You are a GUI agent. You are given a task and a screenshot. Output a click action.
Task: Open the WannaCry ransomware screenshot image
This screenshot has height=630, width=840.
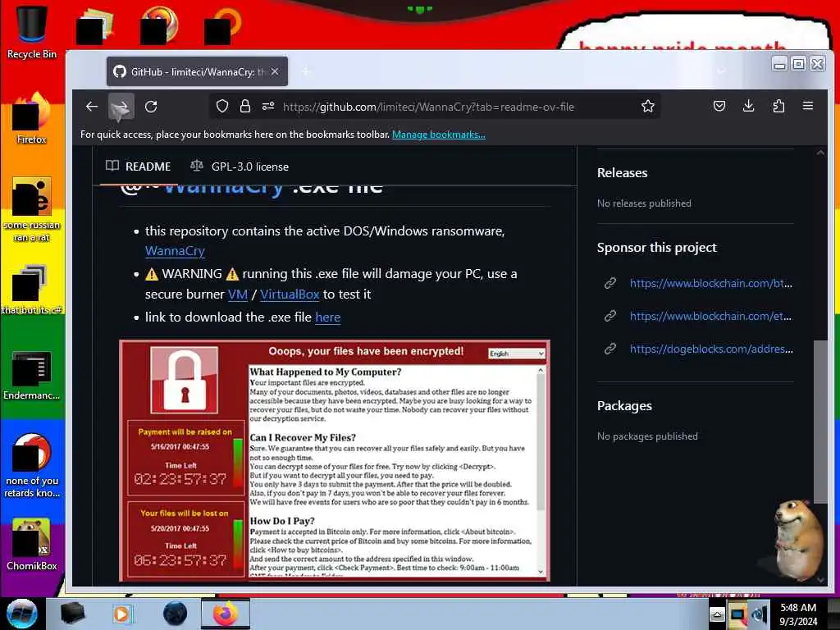pyautogui.click(x=335, y=460)
